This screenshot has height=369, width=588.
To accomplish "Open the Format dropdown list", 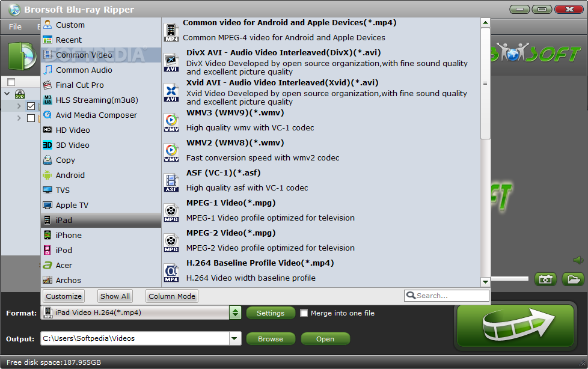I will click(235, 313).
